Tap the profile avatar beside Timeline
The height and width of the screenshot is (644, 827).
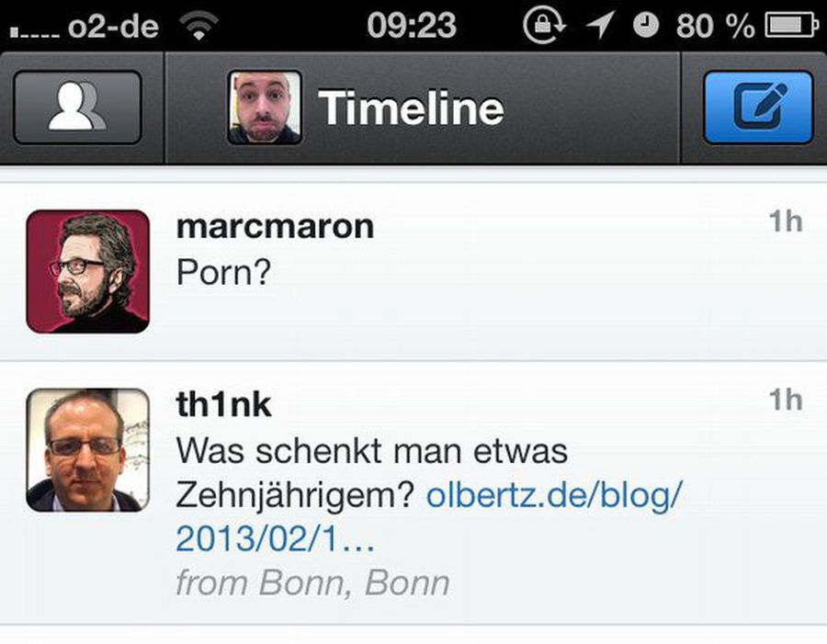[265, 107]
